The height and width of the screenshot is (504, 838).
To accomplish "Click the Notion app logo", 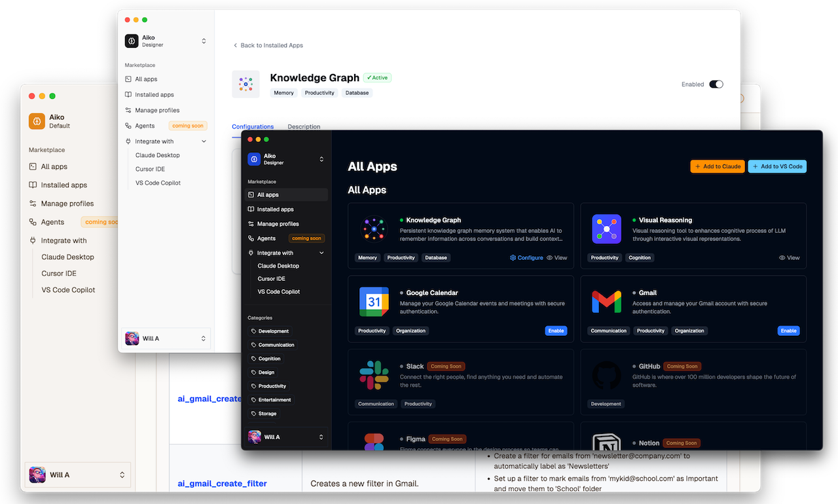I will point(606,441).
